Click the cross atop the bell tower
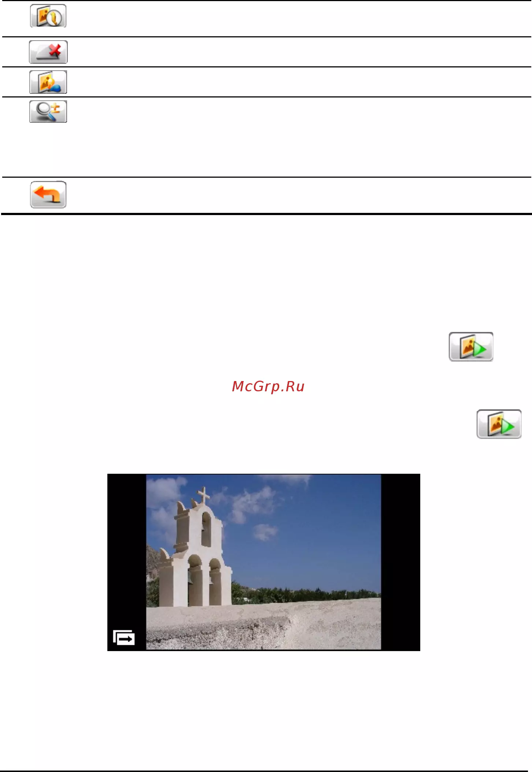This screenshot has height=772, width=532. point(204,495)
